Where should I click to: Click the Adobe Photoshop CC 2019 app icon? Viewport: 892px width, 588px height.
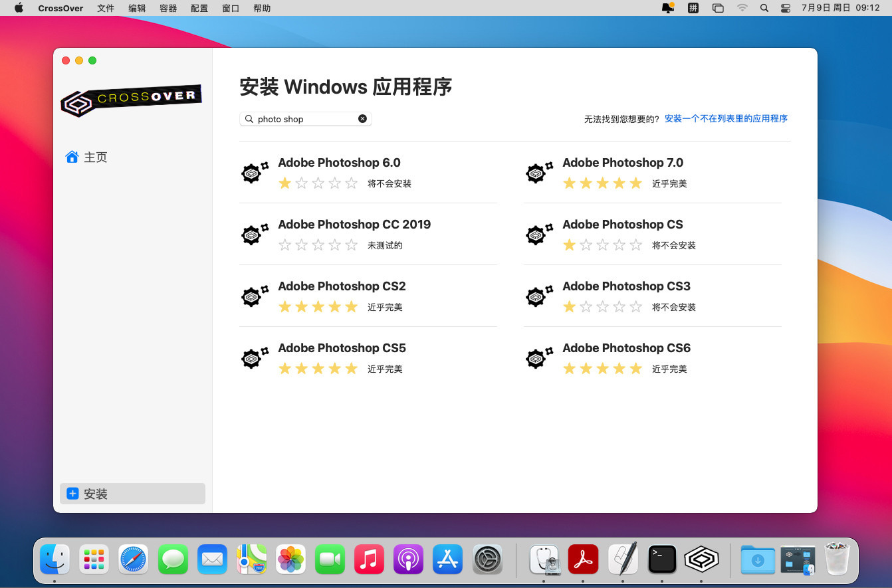coord(255,235)
